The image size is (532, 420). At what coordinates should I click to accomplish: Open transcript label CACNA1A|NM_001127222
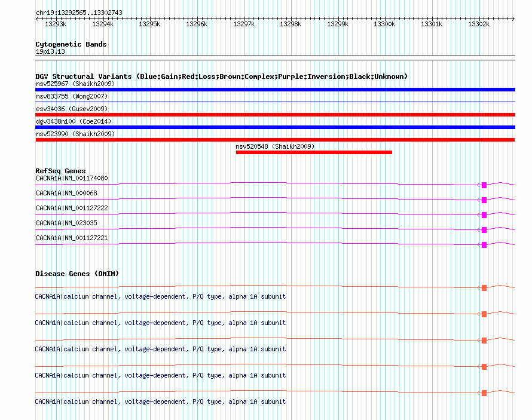click(72, 208)
